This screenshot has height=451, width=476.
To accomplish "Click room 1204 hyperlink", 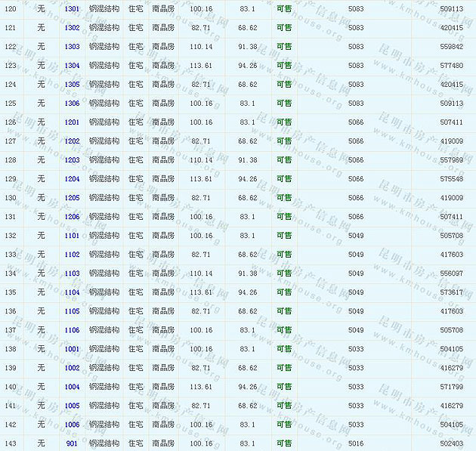I will tap(72, 179).
